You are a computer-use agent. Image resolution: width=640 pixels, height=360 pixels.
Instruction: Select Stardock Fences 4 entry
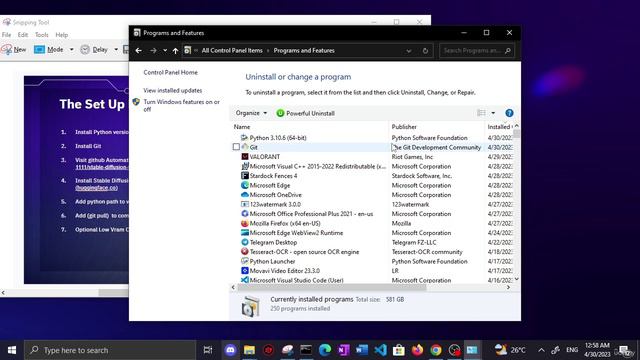(x=273, y=176)
